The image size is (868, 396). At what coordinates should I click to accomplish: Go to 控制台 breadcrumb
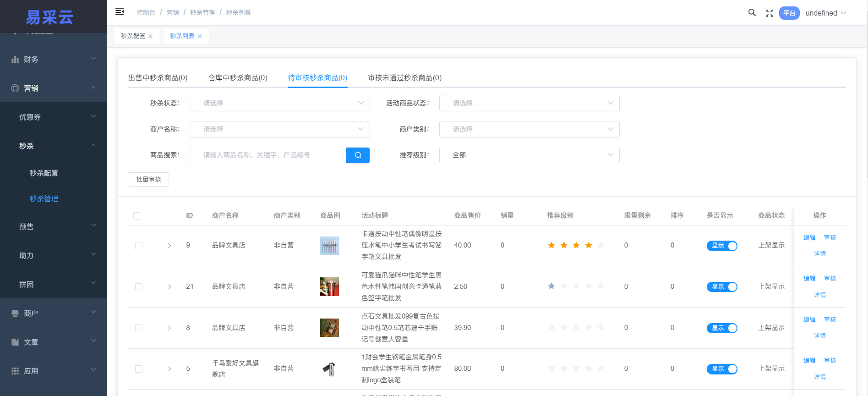click(x=146, y=13)
